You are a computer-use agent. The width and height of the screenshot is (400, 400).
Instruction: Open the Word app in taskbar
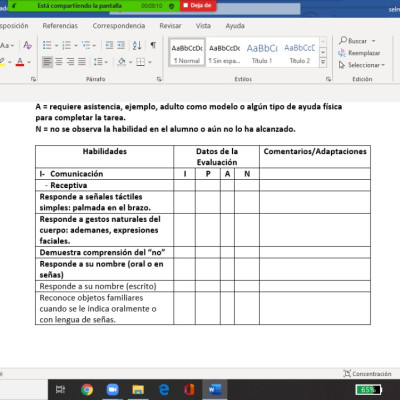[215, 389]
